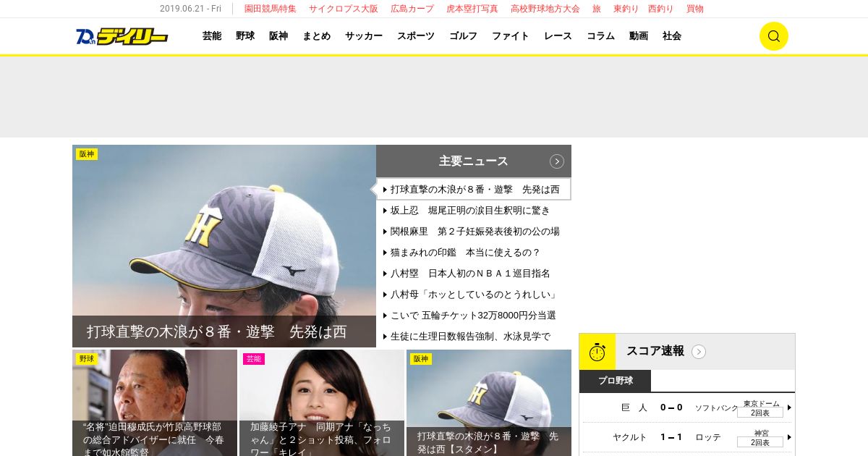Viewport: 868px width, 456px height.
Task: Open headline 関根麻里 第２子妊娠発表後初の公の場
Action: 475,232
